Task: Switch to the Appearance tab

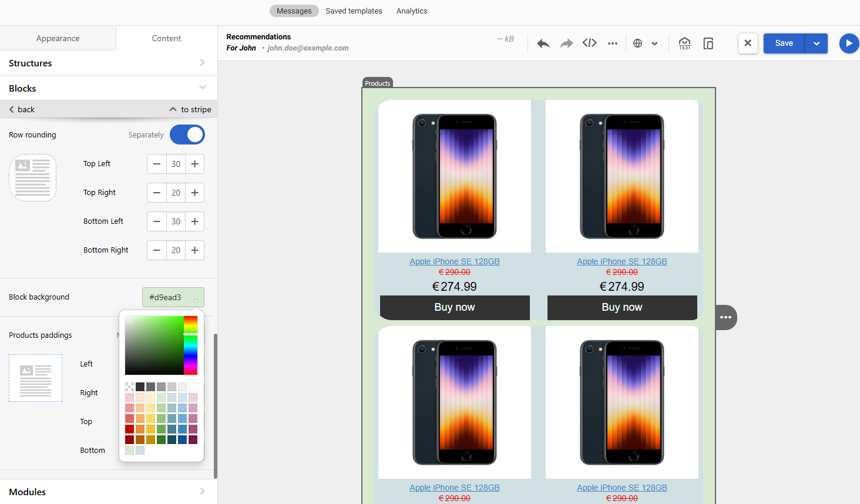Action: tap(58, 38)
